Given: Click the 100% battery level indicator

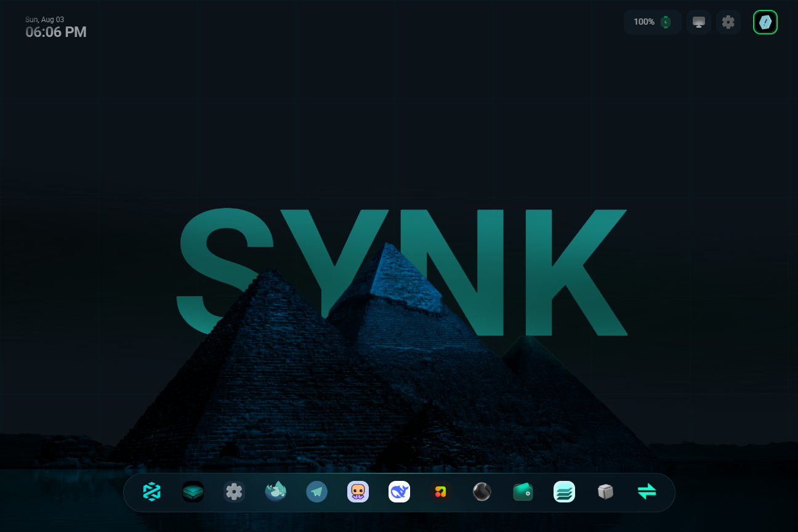Looking at the screenshot, I should tap(643, 22).
